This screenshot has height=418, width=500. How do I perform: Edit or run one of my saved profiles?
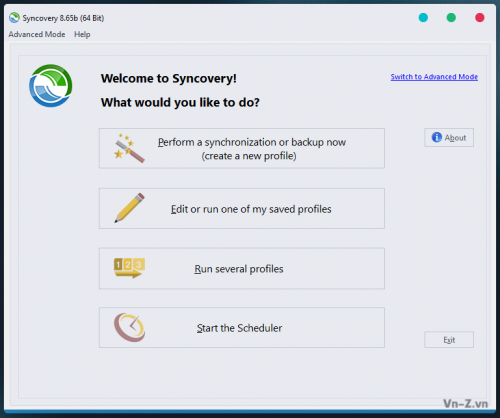pos(242,209)
